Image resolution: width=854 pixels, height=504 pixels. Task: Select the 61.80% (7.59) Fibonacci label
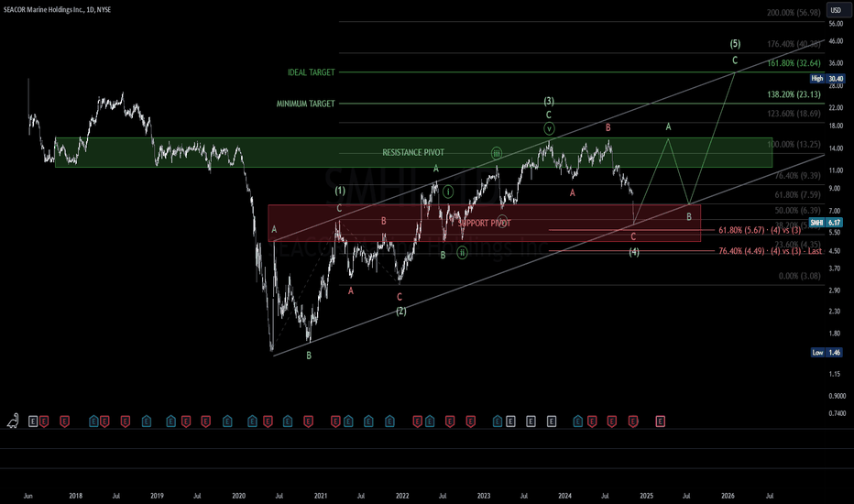797,194
